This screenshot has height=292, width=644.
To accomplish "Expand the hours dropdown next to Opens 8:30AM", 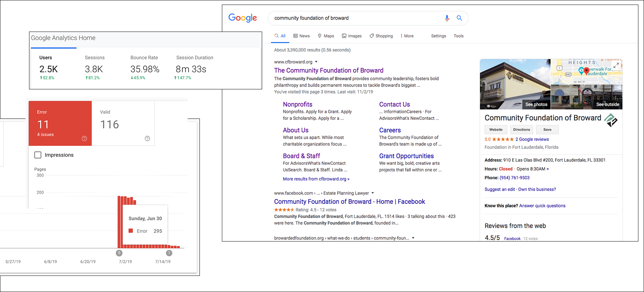I will [548, 169].
